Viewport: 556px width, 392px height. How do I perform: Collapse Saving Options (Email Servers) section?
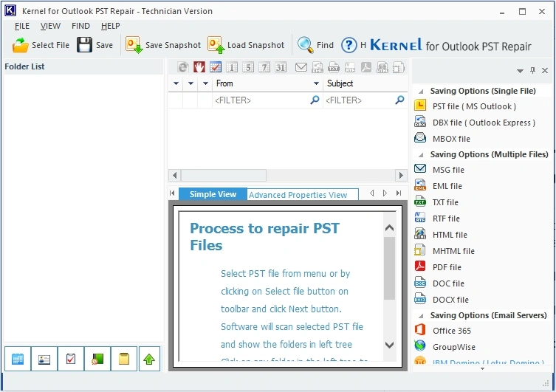point(421,316)
